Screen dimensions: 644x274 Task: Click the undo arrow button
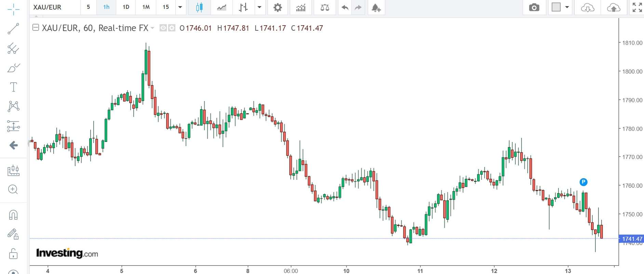[x=345, y=8]
